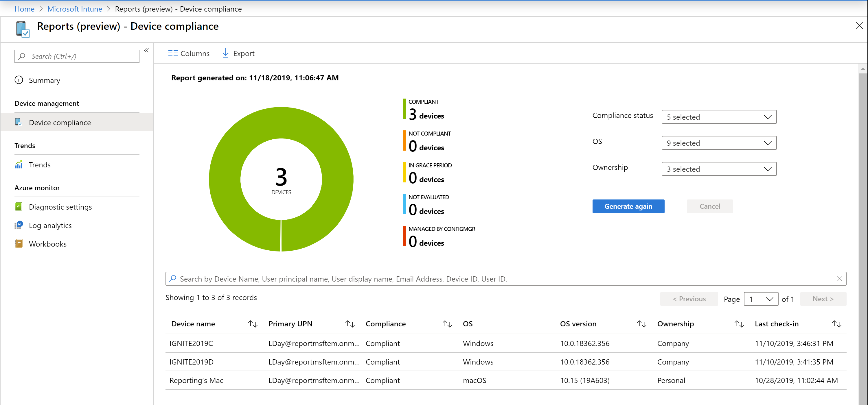Click the Device compliance sidebar icon
Screen dimensions: 868x405
coord(19,122)
